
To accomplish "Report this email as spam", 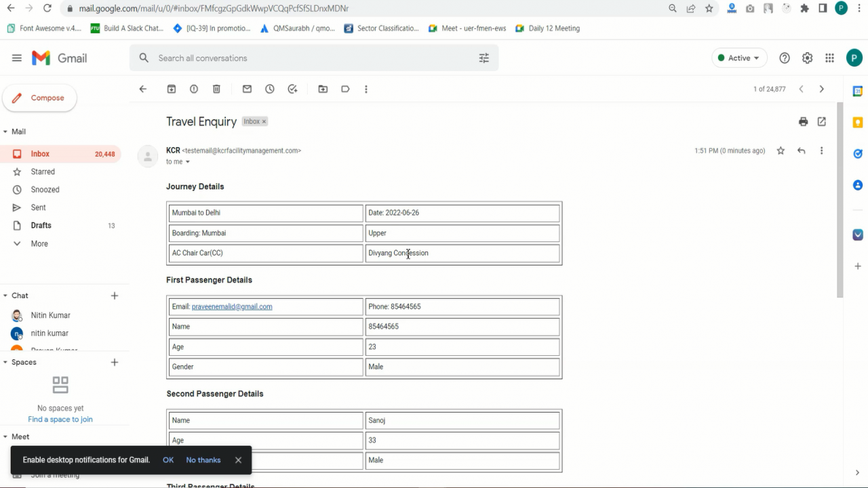I will (x=194, y=89).
